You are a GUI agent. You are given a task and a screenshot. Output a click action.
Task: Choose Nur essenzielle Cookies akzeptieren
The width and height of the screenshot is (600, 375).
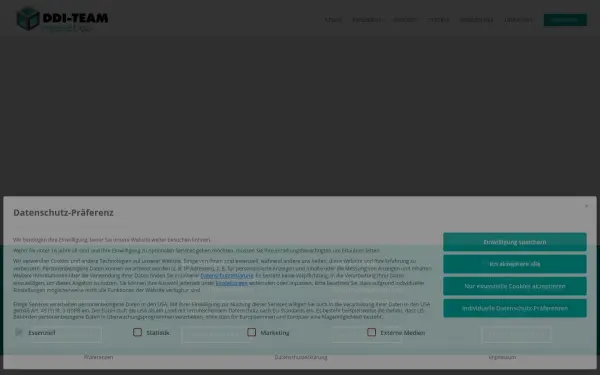(515, 286)
